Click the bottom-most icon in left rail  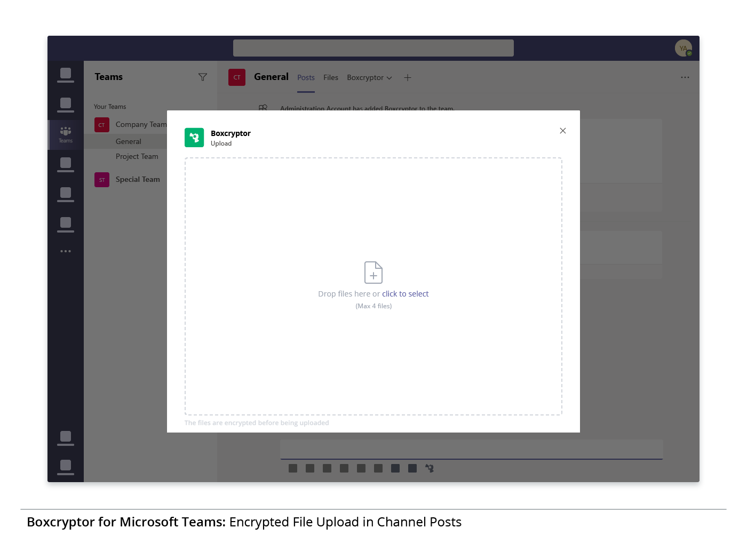[66, 467]
